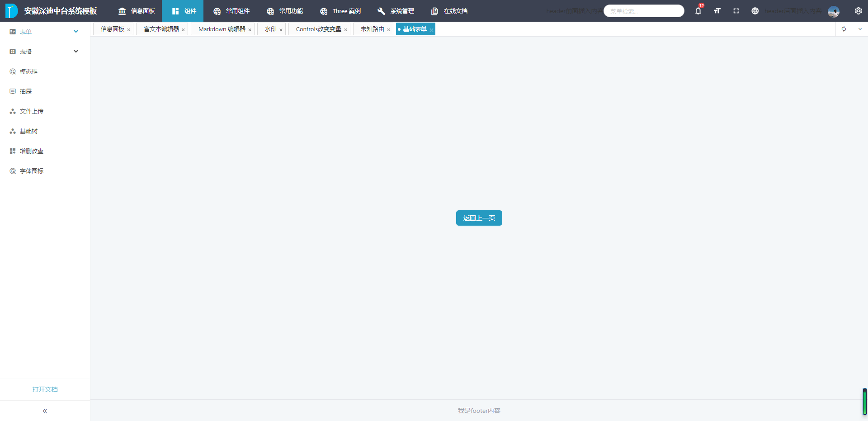
Task: Open 在线文档 top menu
Action: click(449, 11)
